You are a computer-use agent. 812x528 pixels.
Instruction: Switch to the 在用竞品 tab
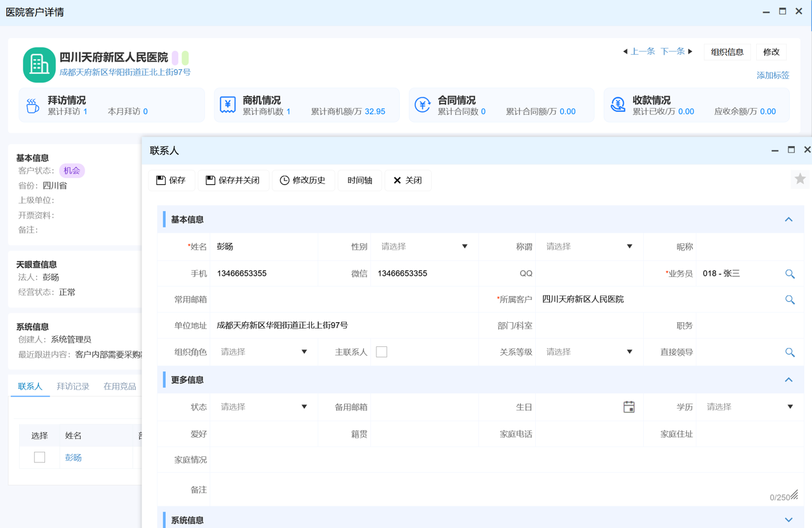(x=119, y=386)
